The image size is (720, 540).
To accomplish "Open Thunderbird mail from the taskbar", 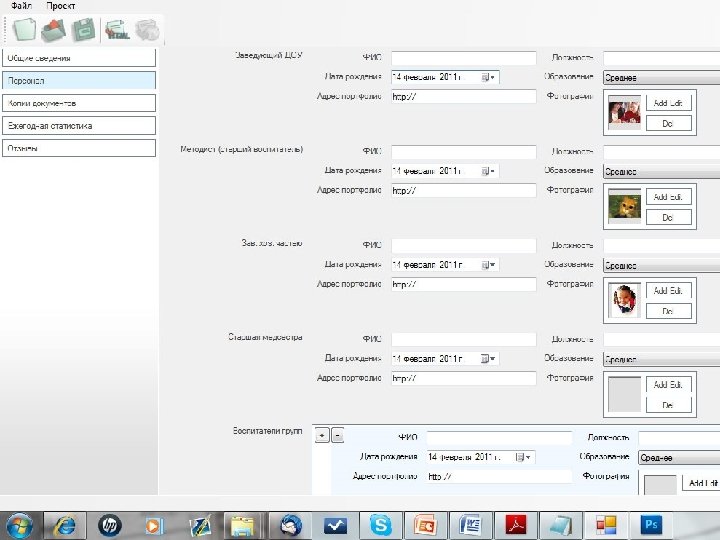I will point(290,525).
